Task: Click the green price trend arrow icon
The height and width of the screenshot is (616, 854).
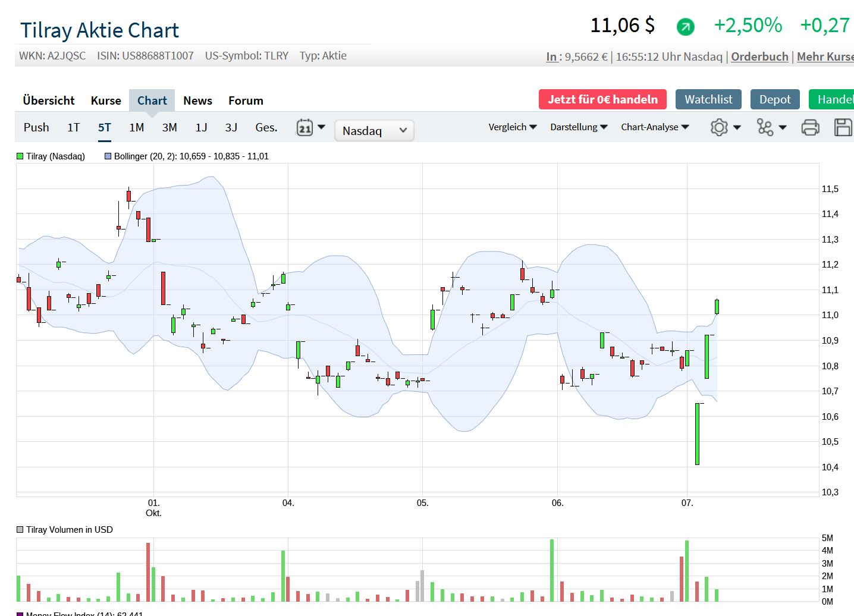Action: [x=685, y=27]
